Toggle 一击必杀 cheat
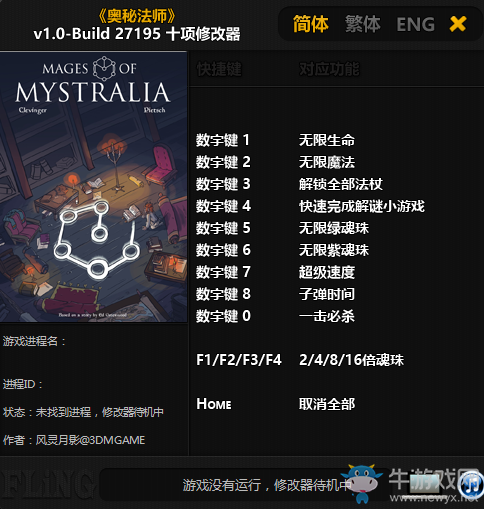The width and height of the screenshot is (484, 509). coord(327,316)
